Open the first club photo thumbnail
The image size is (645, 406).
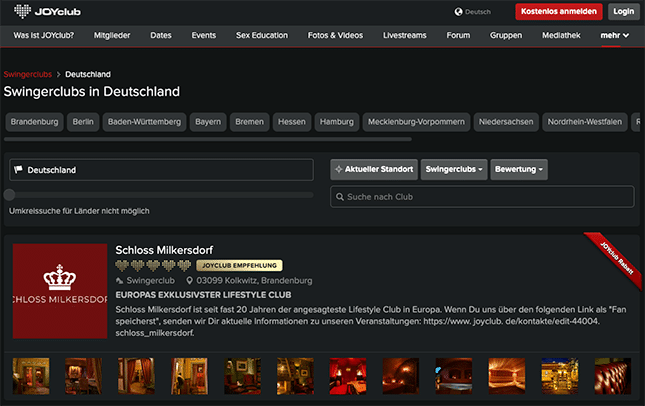coord(31,375)
